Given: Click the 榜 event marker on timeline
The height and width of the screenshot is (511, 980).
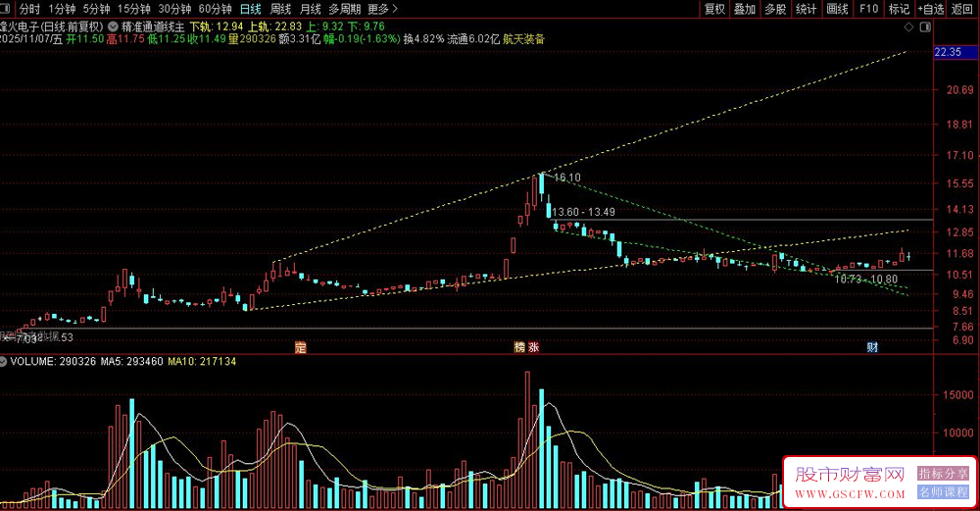Looking at the screenshot, I should point(519,347).
